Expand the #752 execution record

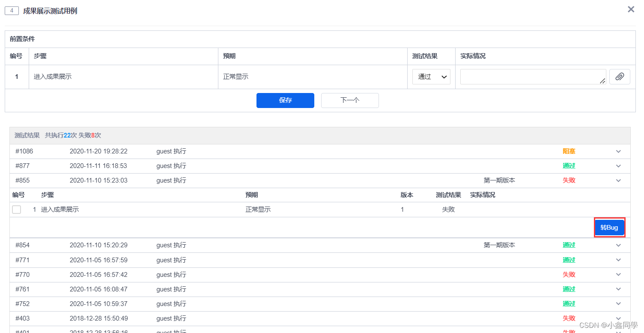[618, 304]
